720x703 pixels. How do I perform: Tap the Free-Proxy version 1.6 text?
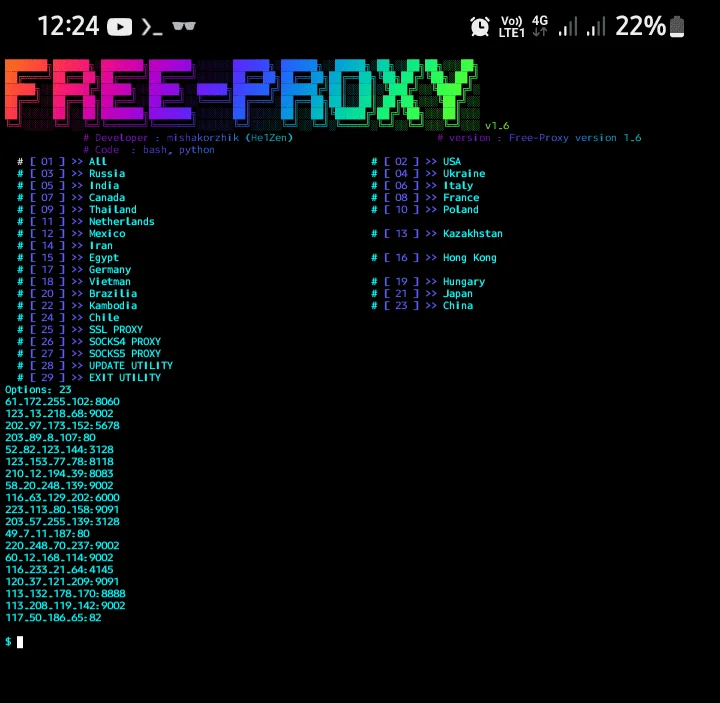(575, 138)
